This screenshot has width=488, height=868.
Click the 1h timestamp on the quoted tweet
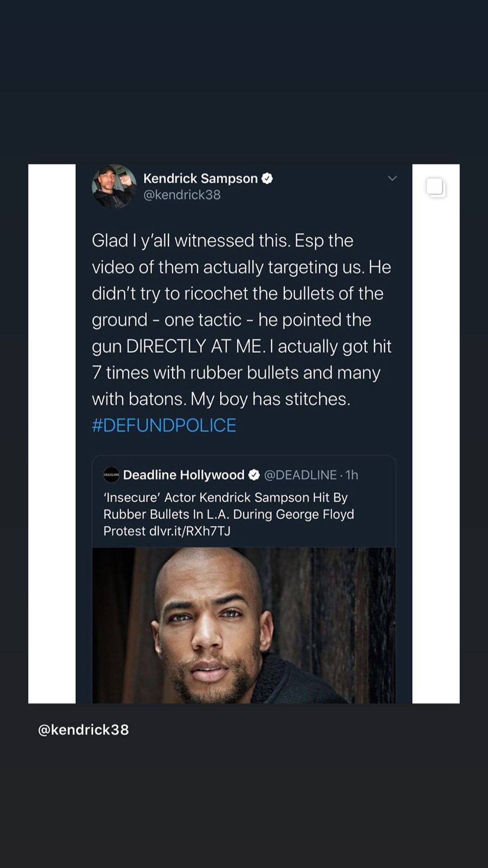pos(352,475)
